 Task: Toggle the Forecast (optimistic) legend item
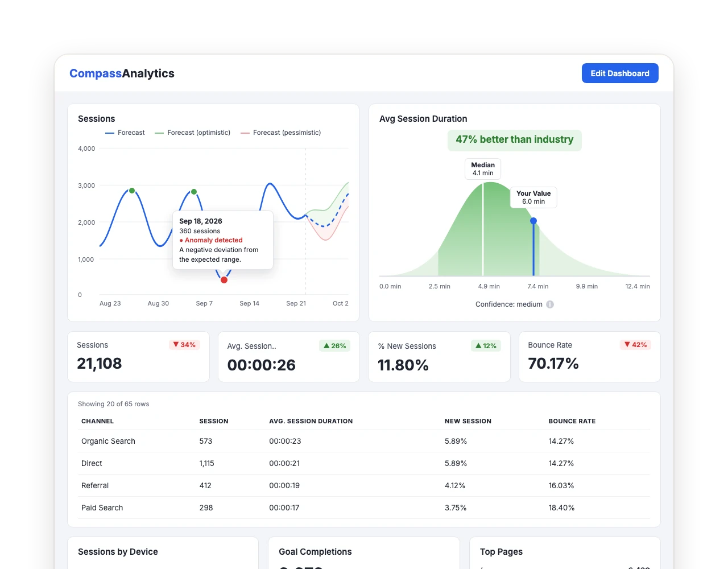193,133
